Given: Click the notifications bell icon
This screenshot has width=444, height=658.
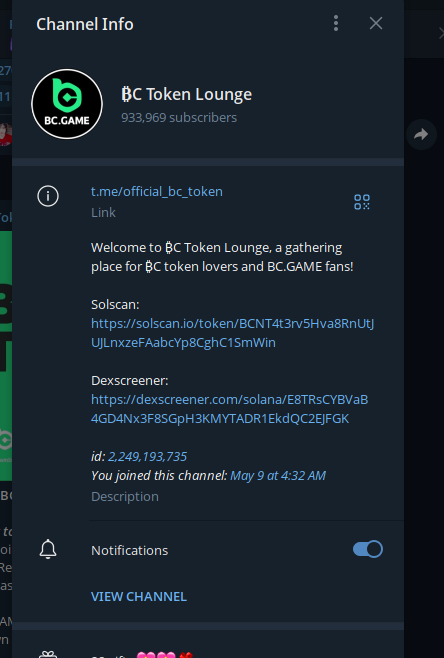Looking at the screenshot, I should tap(48, 549).
